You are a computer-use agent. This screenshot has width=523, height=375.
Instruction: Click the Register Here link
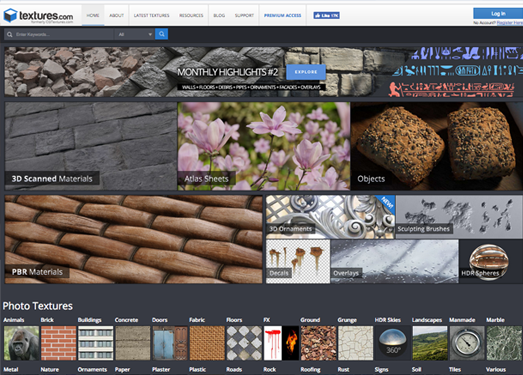pos(510,23)
